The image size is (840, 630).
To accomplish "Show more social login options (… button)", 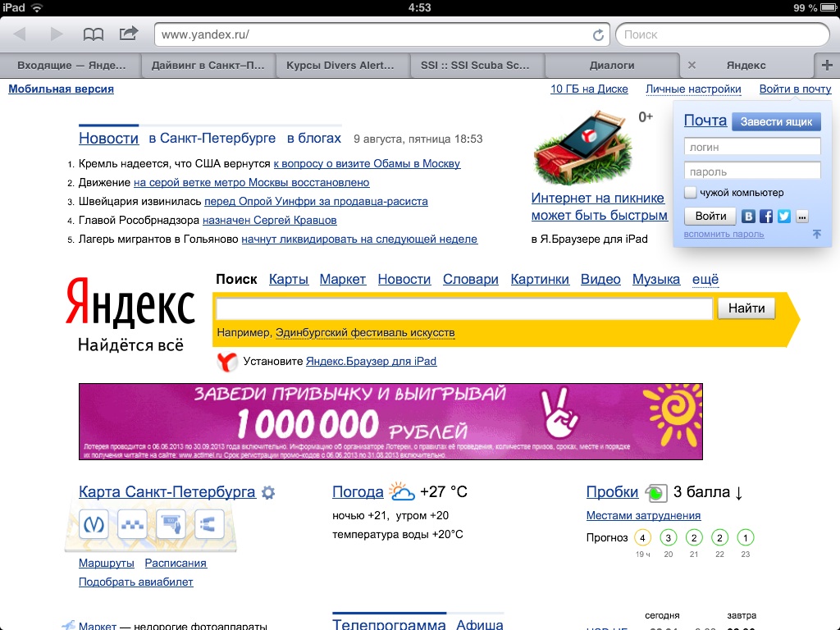I will pos(802,217).
